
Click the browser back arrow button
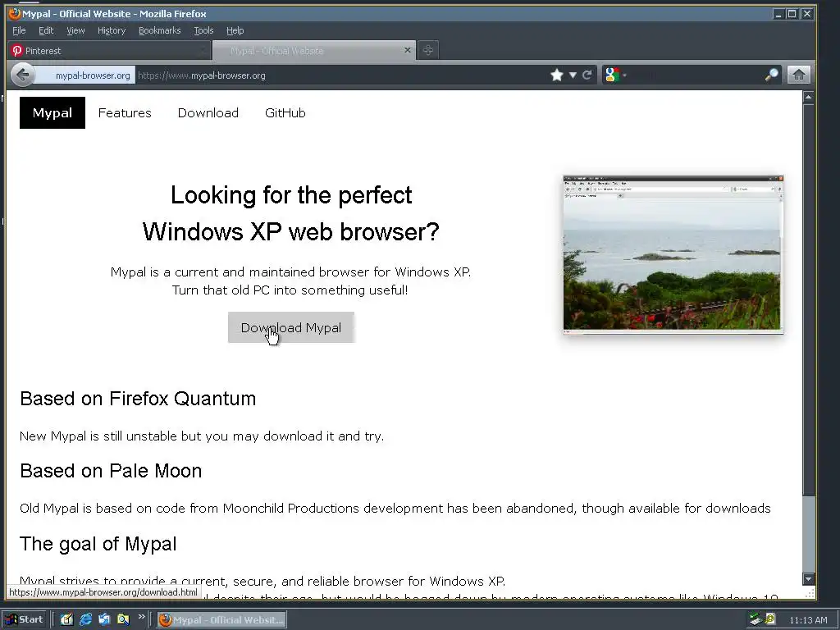[x=22, y=75]
